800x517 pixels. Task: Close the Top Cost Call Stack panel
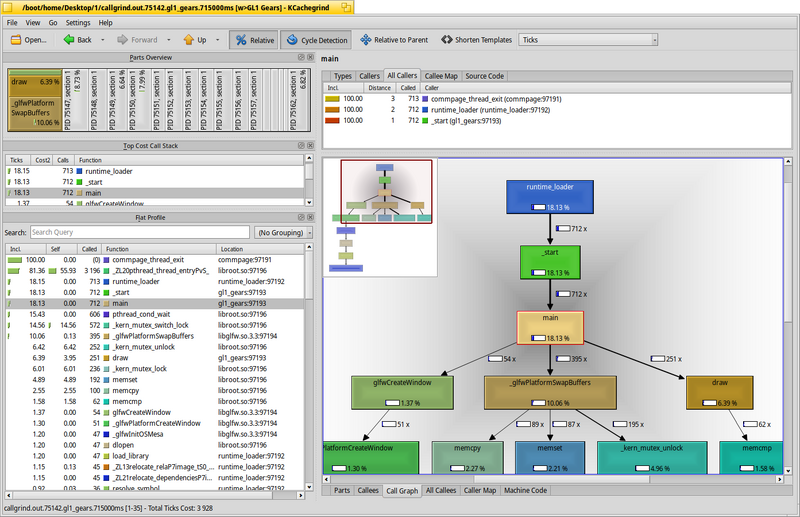click(x=310, y=145)
